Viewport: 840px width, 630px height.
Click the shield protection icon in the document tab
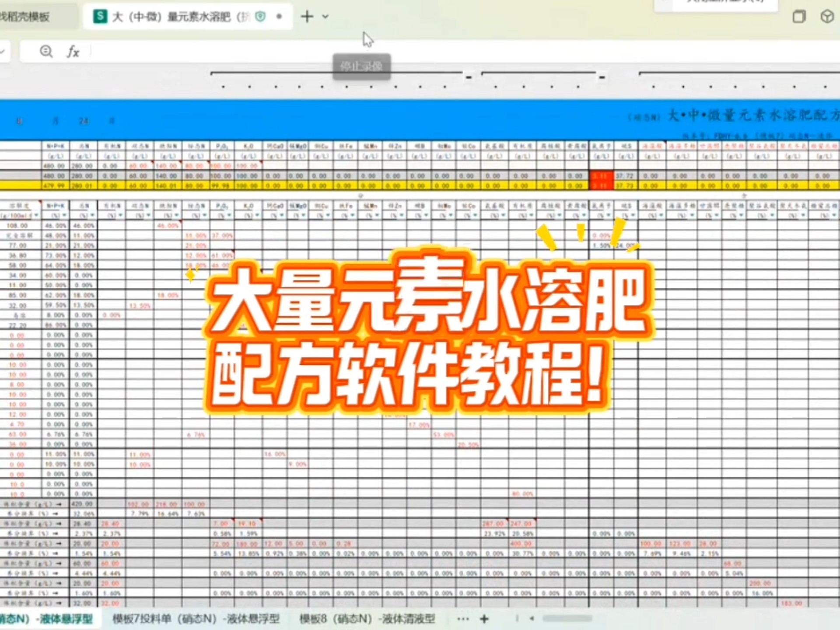pyautogui.click(x=261, y=16)
